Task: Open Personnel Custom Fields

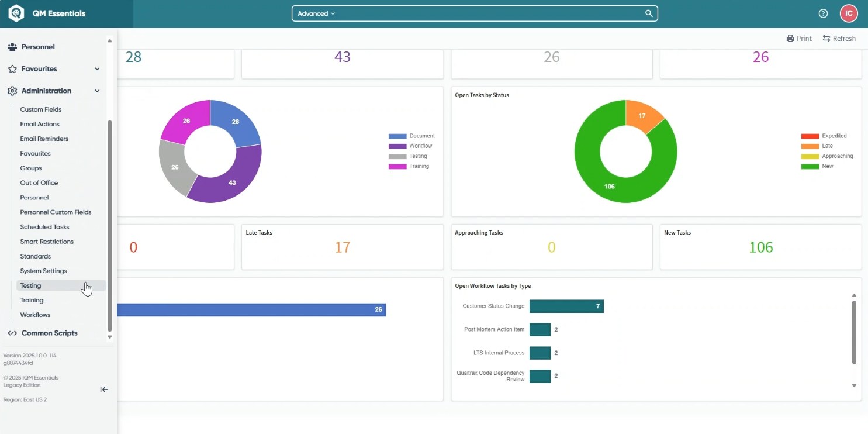Action: click(56, 212)
